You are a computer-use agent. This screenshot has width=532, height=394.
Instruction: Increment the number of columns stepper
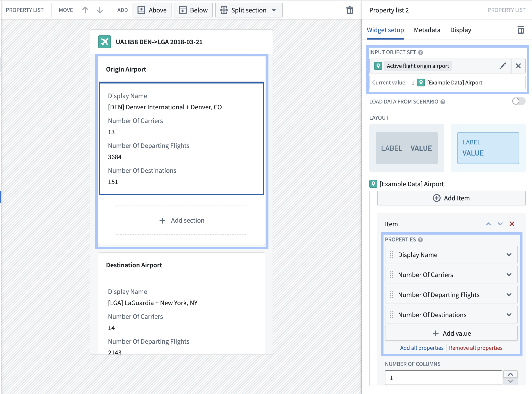(x=511, y=374)
